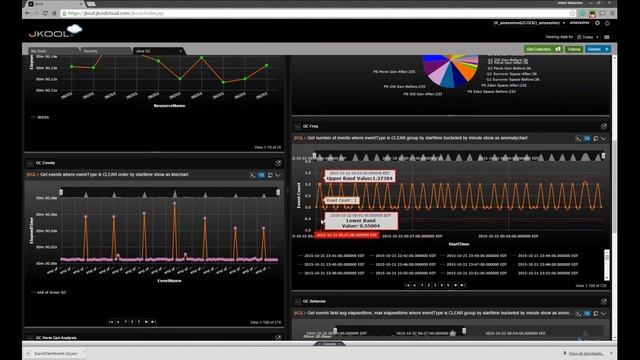Jump to last page in GC Freq
The image size is (640, 360).
tap(462, 285)
